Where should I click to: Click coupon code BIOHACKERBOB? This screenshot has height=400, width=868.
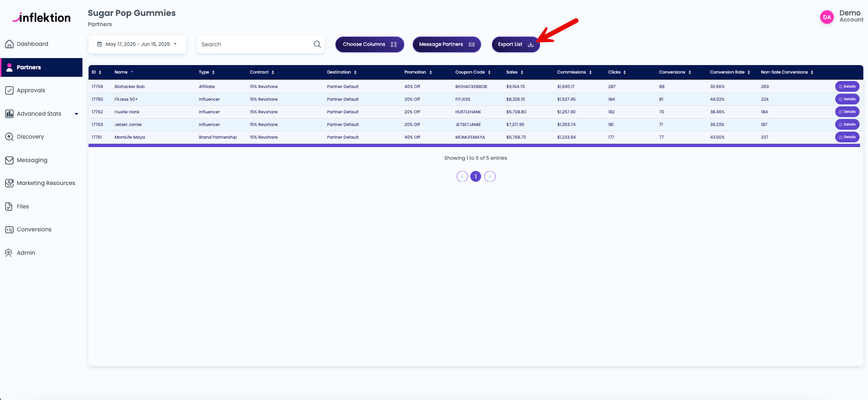471,87
